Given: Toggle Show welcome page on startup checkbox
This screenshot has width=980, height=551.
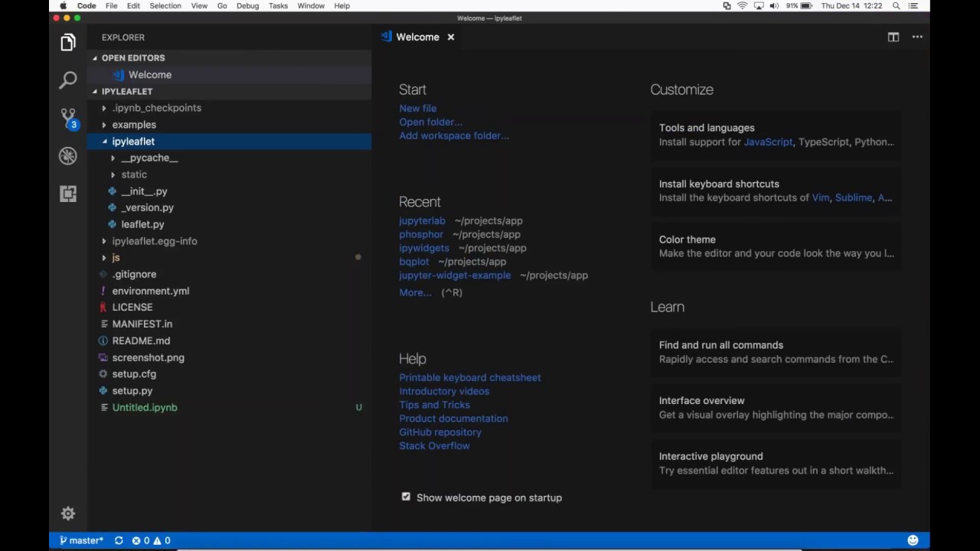Looking at the screenshot, I should (406, 497).
